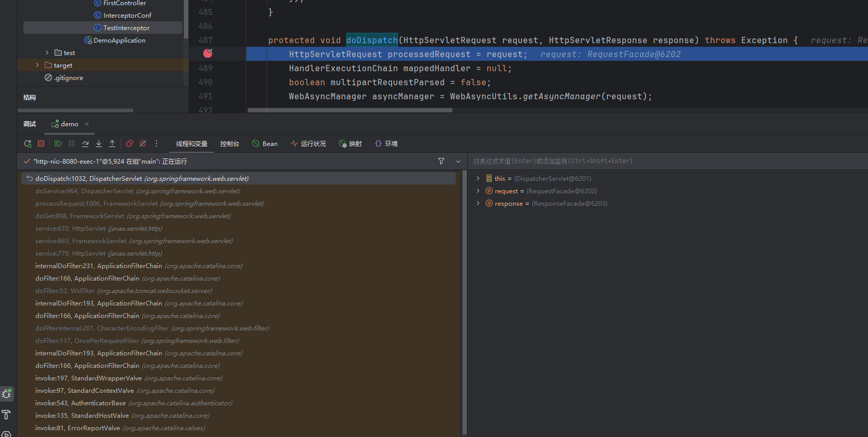Open the thread selector dropdown
The height and width of the screenshot is (437, 868).
(x=458, y=162)
